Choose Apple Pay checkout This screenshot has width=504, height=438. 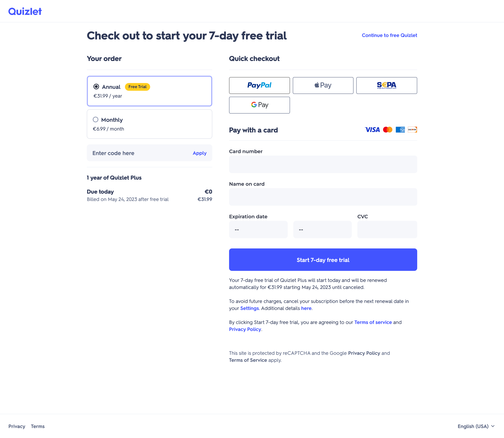[323, 85]
